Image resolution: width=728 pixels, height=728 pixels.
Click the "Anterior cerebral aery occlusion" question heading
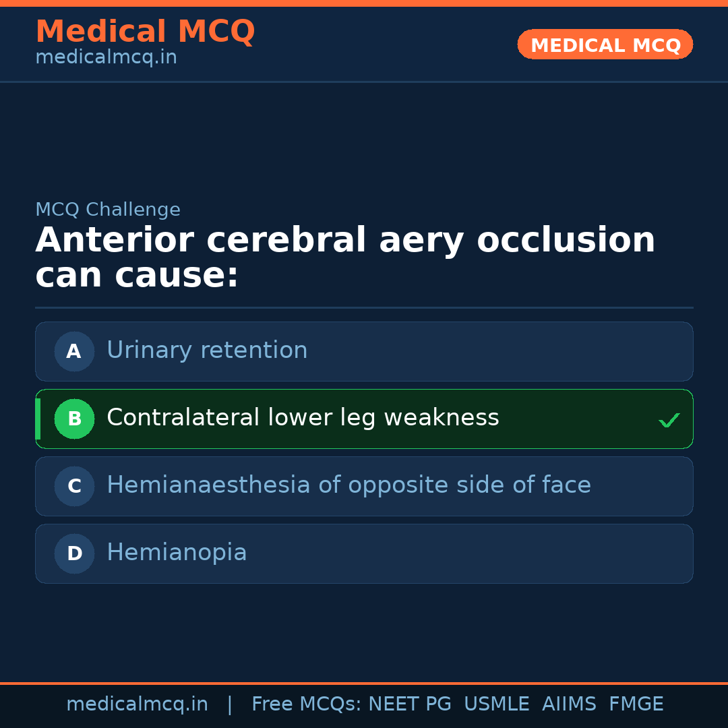click(x=345, y=241)
